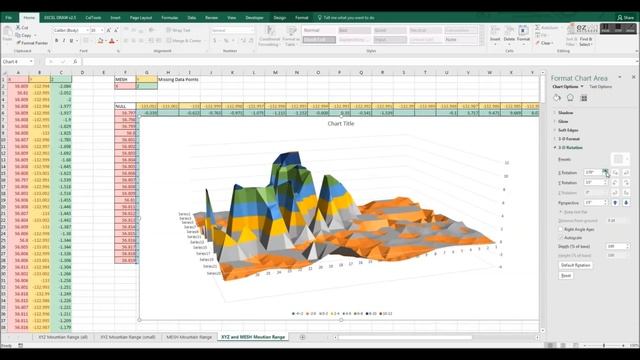Increase font size with larger A icon

(109, 30)
